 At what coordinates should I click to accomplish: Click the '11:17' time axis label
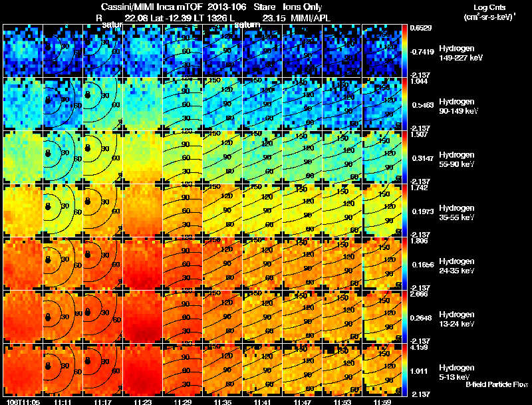click(x=103, y=402)
